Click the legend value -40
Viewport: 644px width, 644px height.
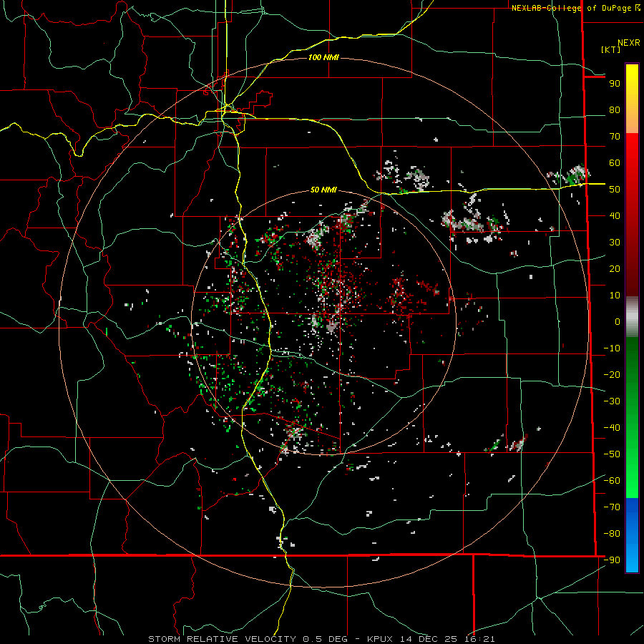pyautogui.click(x=612, y=428)
